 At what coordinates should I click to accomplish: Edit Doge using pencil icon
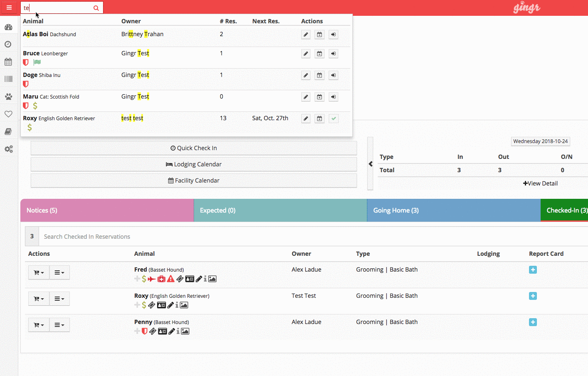306,75
